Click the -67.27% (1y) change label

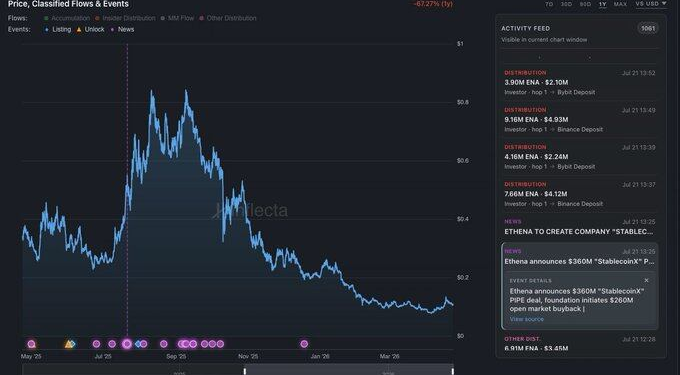click(x=433, y=4)
